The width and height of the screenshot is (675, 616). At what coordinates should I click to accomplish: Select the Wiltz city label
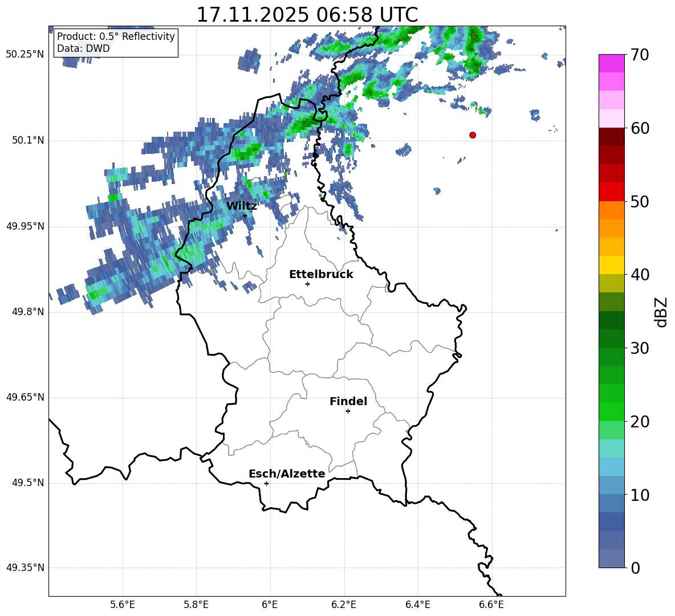click(242, 206)
